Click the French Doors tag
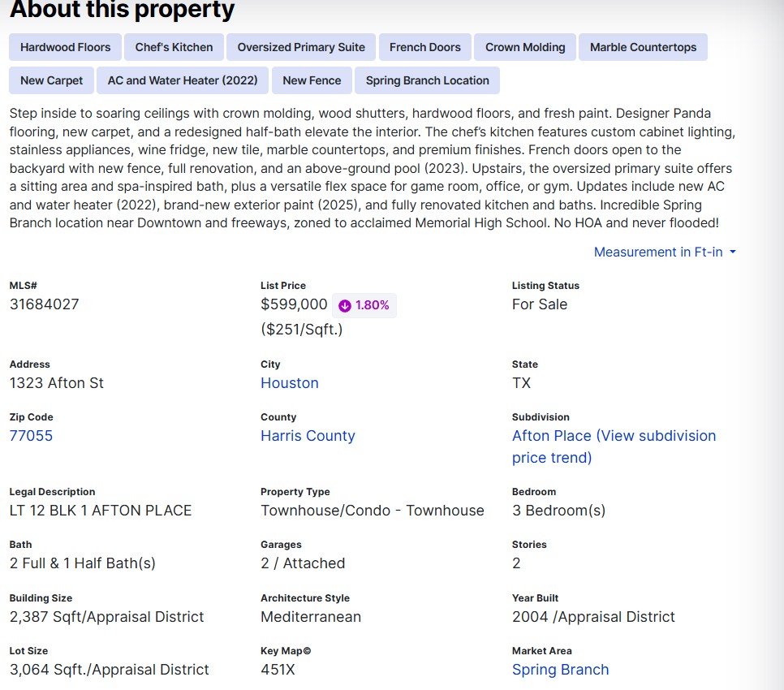Viewport: 784px width, 690px height. [x=425, y=47]
